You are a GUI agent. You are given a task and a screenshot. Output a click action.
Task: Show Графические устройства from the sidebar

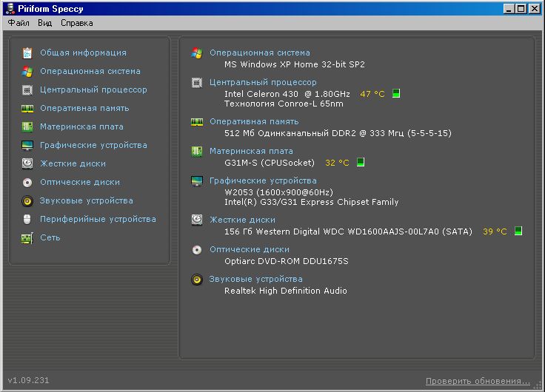tap(93, 145)
